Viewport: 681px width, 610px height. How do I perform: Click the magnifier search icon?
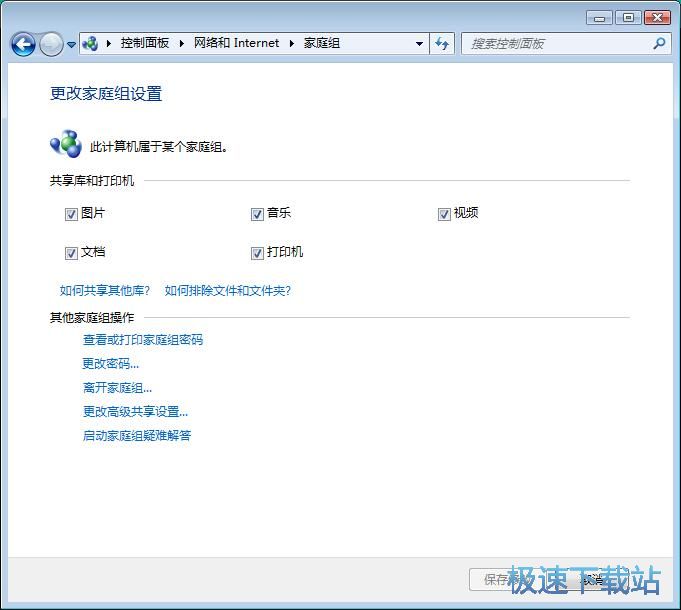point(659,43)
